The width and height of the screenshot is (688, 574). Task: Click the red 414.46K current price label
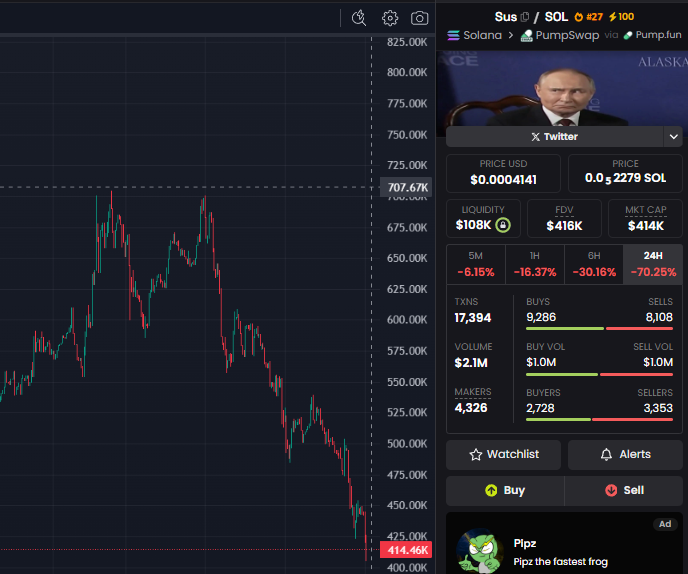tap(406, 550)
